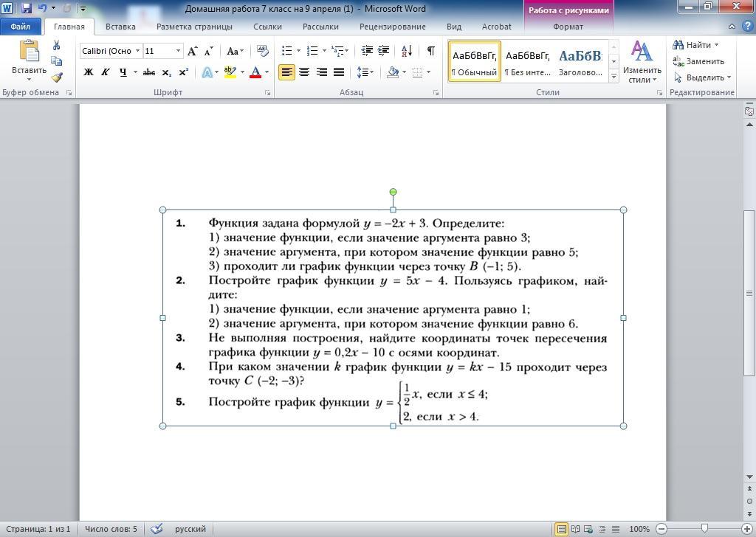Switch to the Разметка страницы tab
756x537 pixels.
point(194,27)
